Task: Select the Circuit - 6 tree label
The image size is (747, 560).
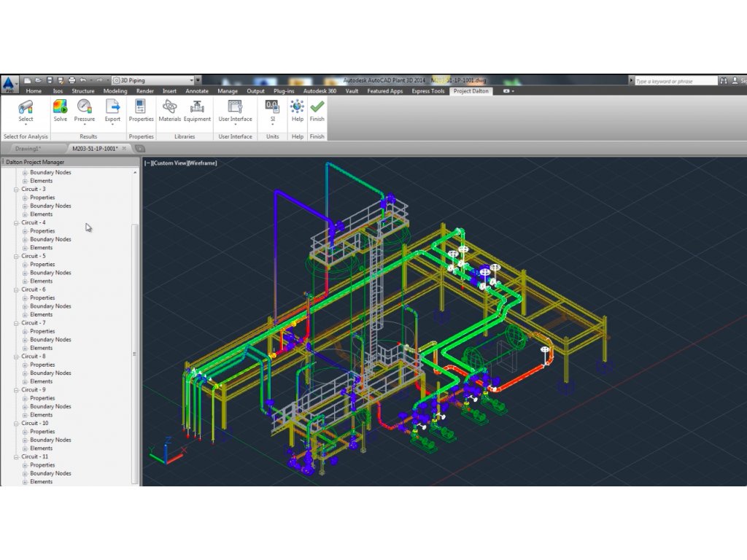Action: [x=34, y=289]
